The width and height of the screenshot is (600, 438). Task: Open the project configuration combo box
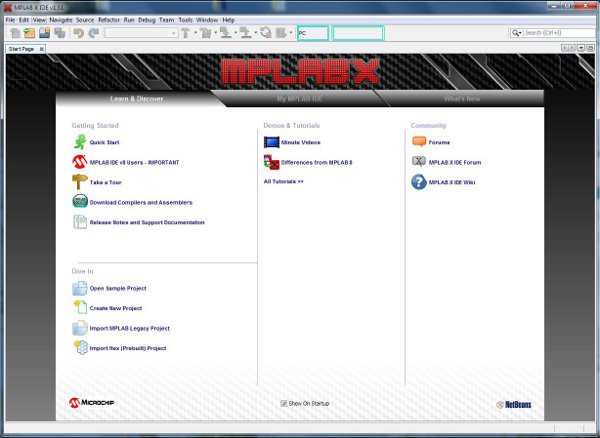(x=141, y=33)
